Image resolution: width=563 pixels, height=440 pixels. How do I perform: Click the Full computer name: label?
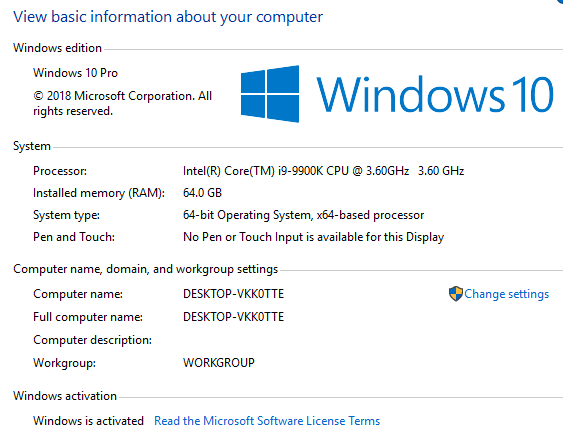[x=88, y=317]
